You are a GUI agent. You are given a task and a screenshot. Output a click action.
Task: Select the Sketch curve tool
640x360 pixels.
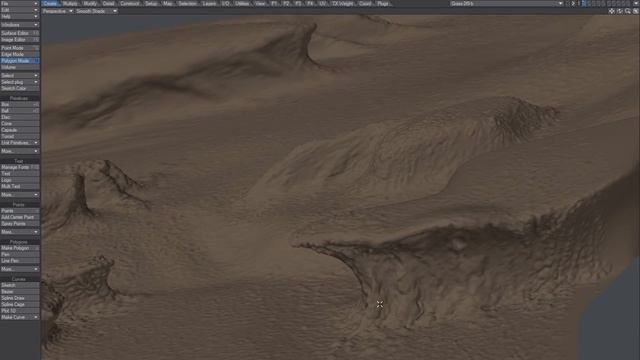click(x=20, y=285)
